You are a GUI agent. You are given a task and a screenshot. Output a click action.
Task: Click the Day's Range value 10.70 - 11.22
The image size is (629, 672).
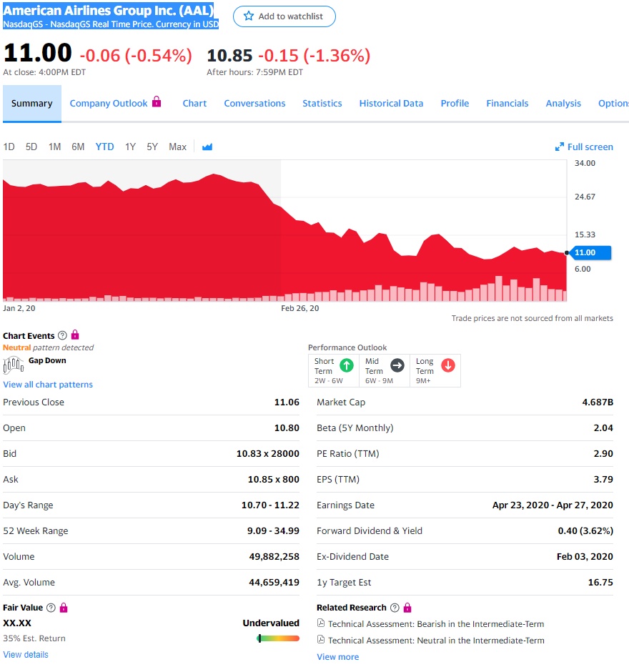point(270,505)
